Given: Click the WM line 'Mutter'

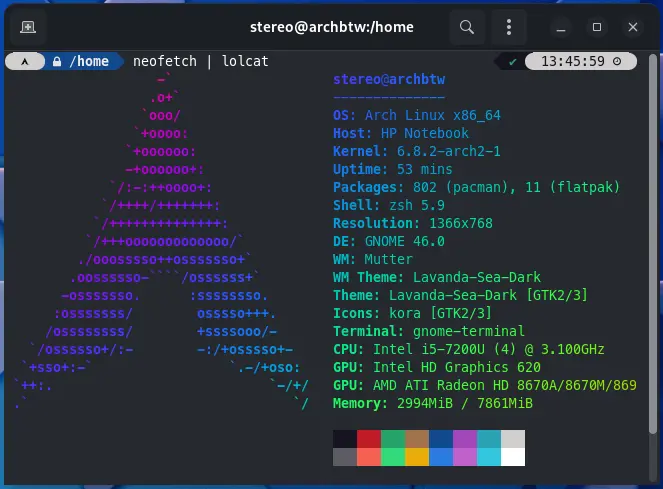Looking at the screenshot, I should pos(373,259).
